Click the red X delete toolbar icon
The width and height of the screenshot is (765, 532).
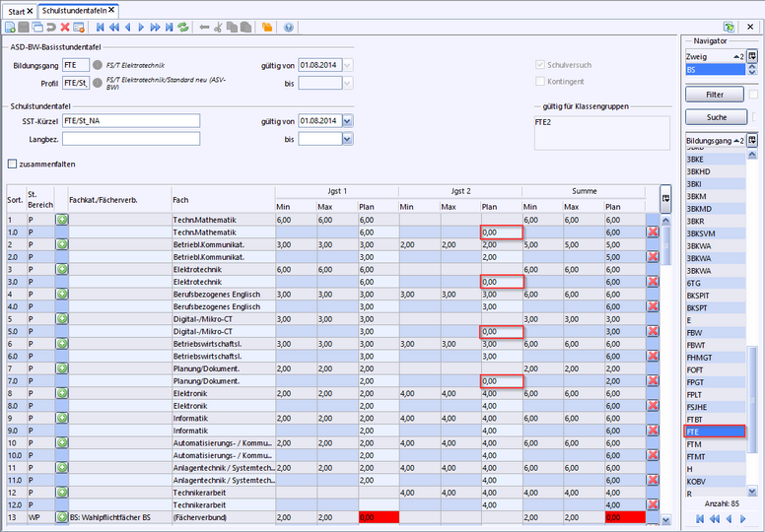coord(65,28)
